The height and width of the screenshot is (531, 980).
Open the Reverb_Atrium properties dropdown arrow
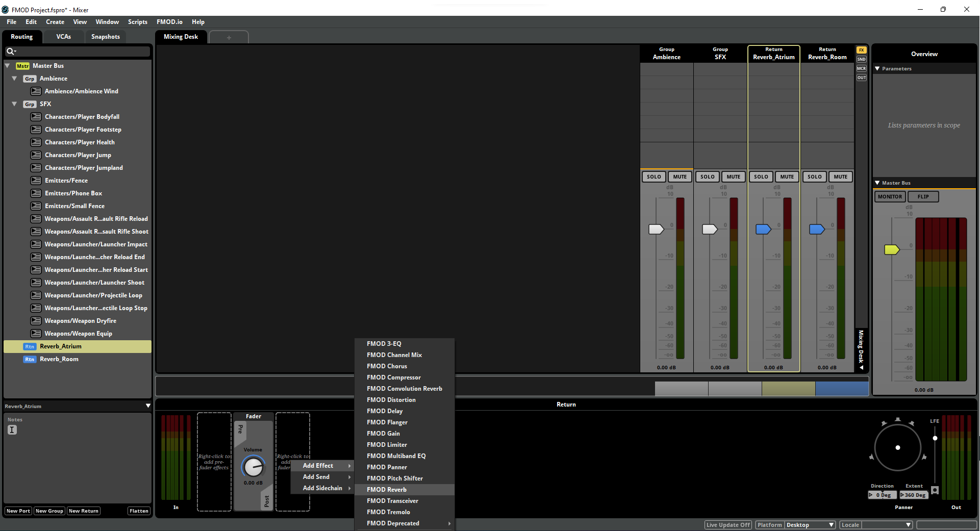(x=148, y=406)
